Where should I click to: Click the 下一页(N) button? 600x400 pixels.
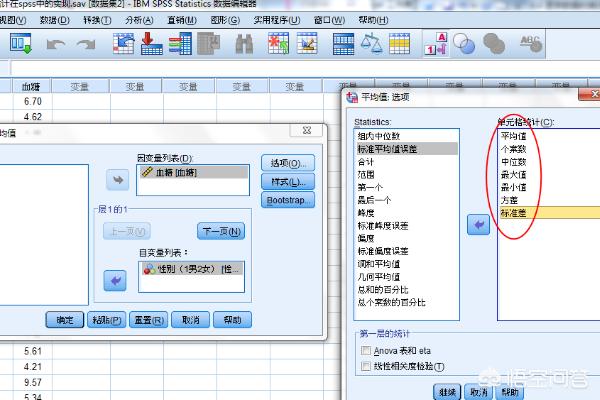tap(221, 231)
